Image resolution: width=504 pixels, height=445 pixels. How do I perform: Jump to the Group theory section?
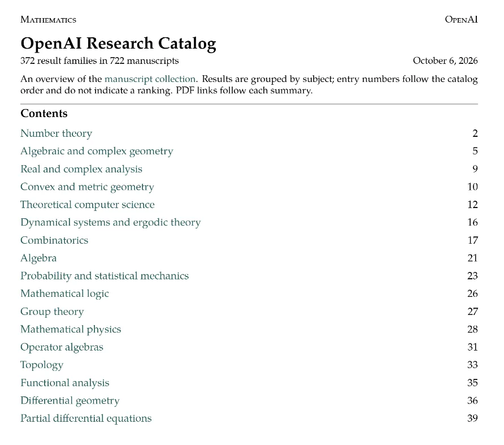click(52, 312)
